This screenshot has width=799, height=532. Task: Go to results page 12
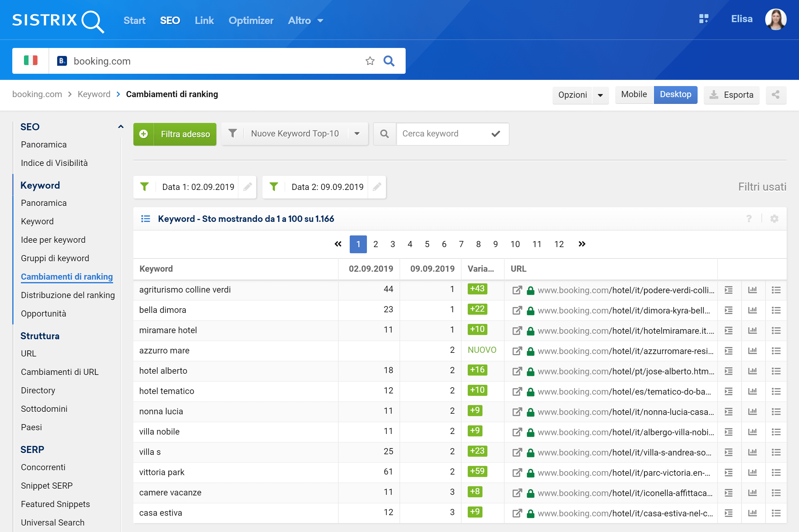pyautogui.click(x=559, y=244)
